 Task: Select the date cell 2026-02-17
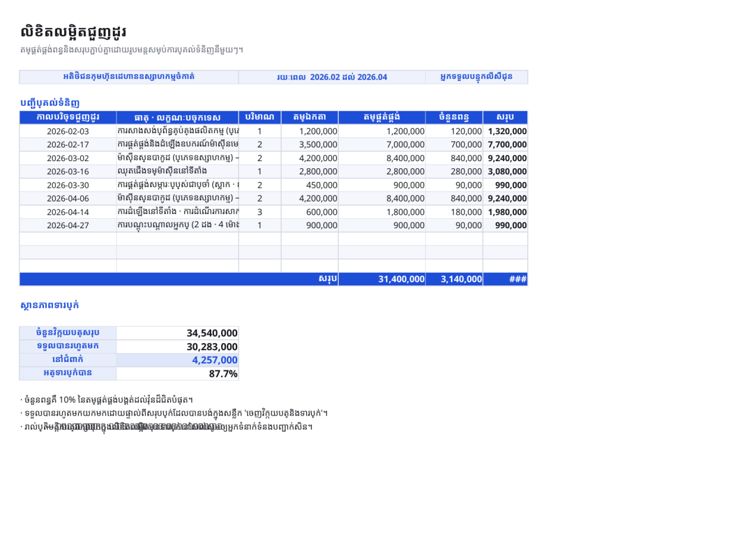(x=68, y=144)
